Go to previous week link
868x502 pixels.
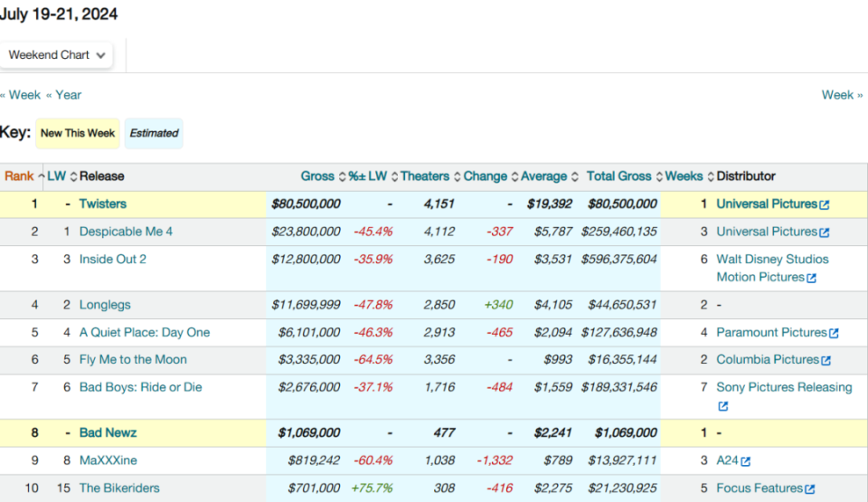pyautogui.click(x=21, y=95)
